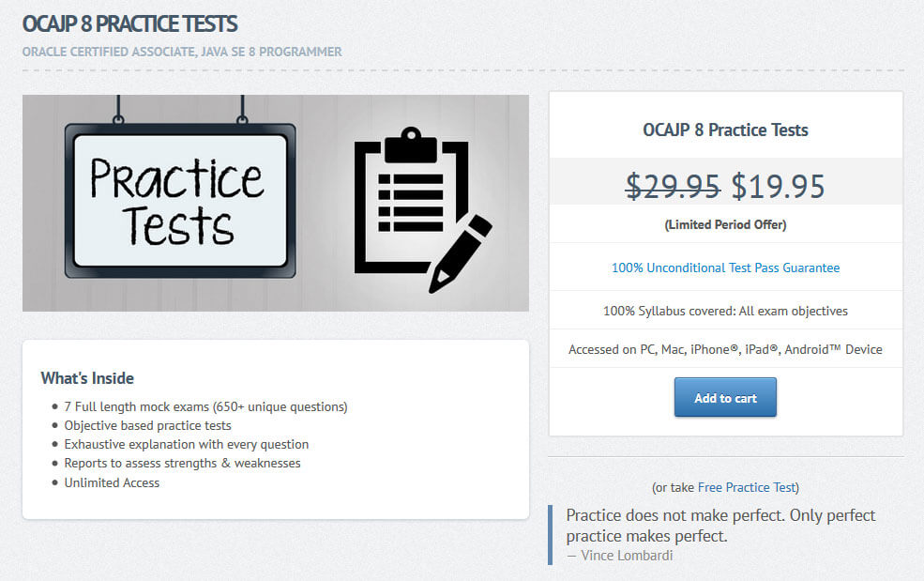Viewport: 924px width, 581px height.
Task: Click the Vince Lombardi quote attribution
Action: coord(620,556)
